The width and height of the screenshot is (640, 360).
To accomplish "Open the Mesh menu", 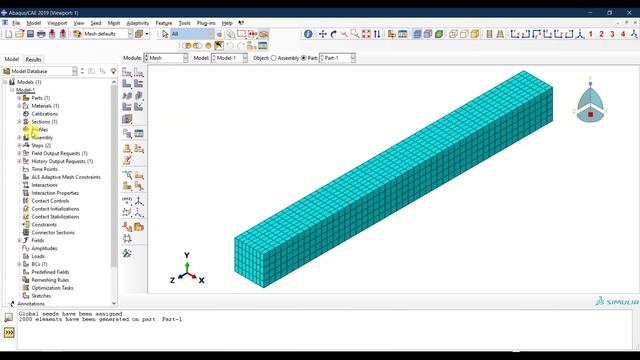I will [x=114, y=23].
